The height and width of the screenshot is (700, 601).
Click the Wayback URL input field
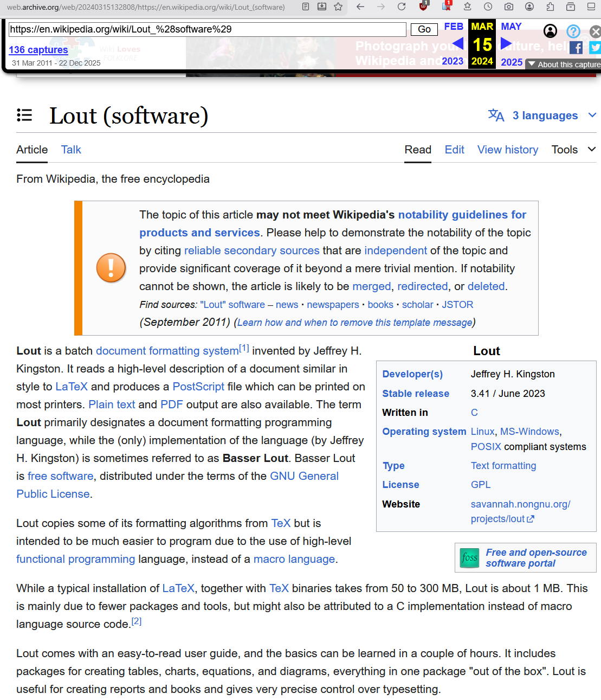(208, 29)
